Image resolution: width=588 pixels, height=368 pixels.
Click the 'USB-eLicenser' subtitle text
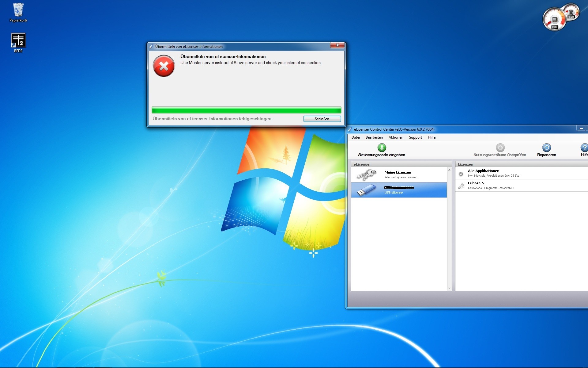click(394, 193)
